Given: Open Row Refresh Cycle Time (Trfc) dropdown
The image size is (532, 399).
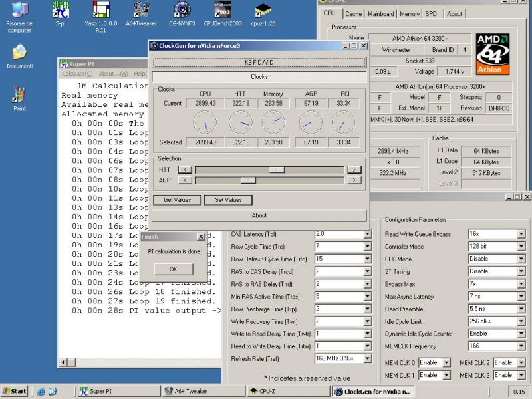Looking at the screenshot, I should [x=368, y=259].
